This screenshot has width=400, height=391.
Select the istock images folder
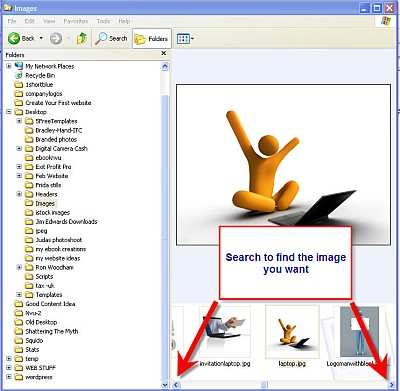pos(53,212)
